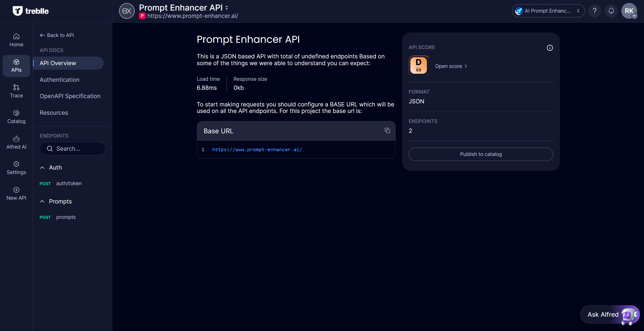Open the Resources page

(x=54, y=113)
